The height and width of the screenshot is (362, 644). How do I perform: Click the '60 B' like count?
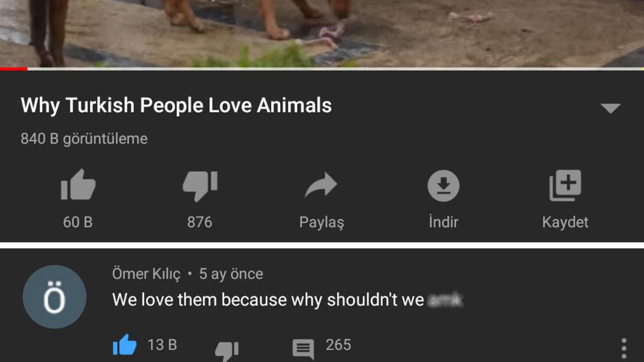pos(78,222)
